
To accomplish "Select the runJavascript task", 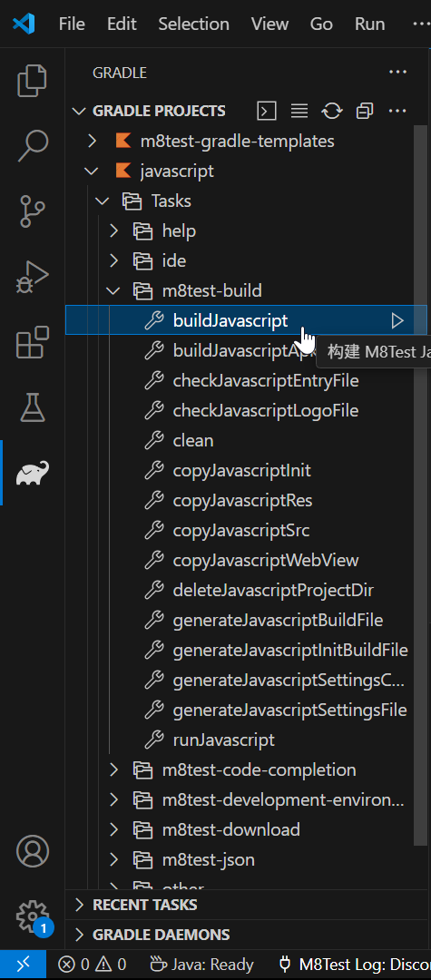I will click(x=223, y=740).
